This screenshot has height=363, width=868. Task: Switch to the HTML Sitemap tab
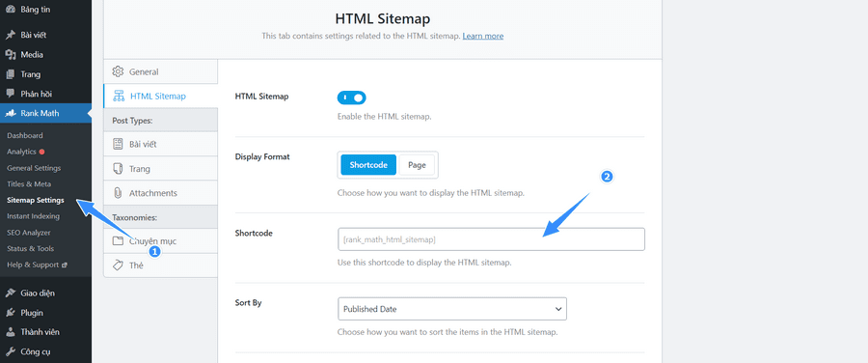[160, 96]
